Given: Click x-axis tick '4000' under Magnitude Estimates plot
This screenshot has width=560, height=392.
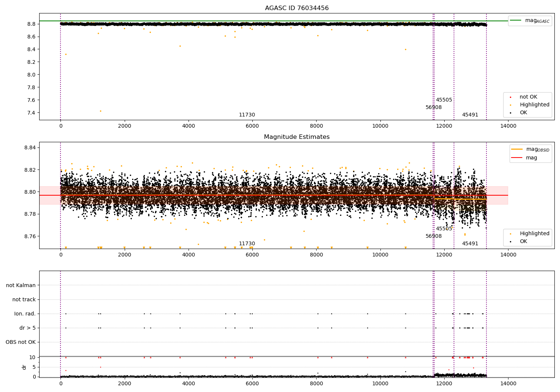Looking at the screenshot, I should (189, 255).
